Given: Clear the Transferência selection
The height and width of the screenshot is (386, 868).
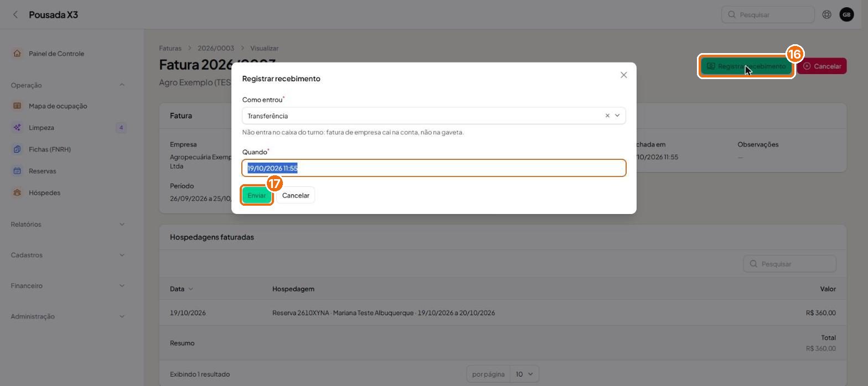Looking at the screenshot, I should [607, 116].
